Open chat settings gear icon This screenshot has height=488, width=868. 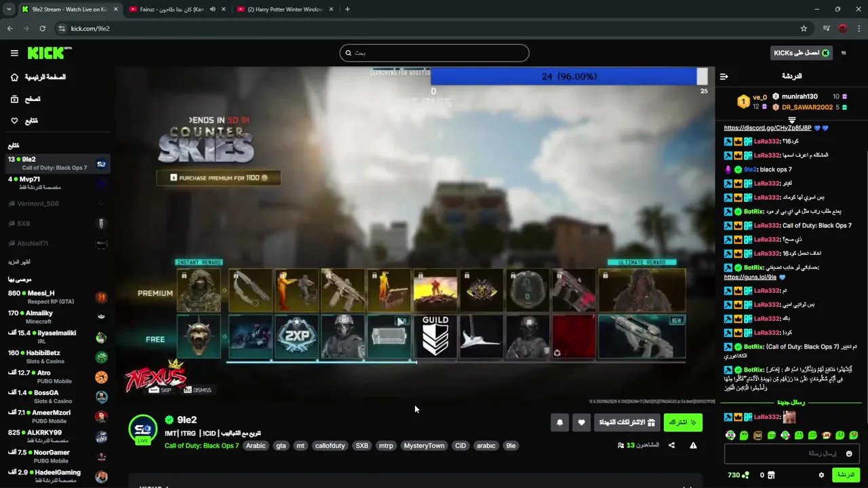click(821, 475)
